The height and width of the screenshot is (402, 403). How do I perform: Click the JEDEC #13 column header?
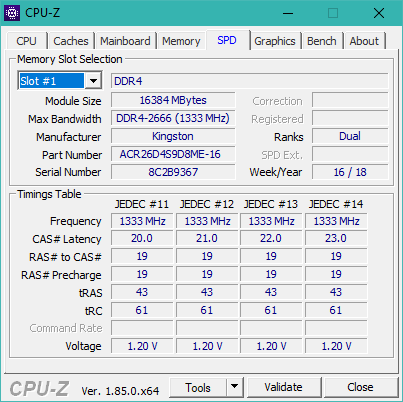point(271,204)
